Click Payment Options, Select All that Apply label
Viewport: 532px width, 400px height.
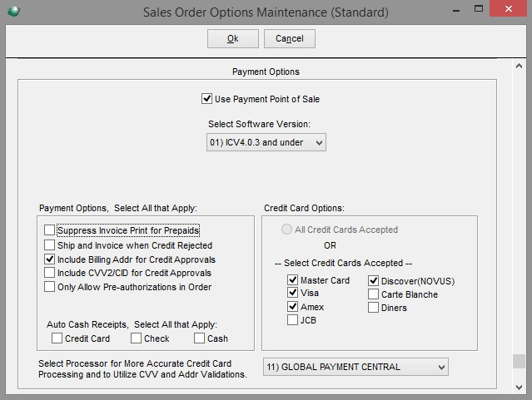pyautogui.click(x=118, y=208)
